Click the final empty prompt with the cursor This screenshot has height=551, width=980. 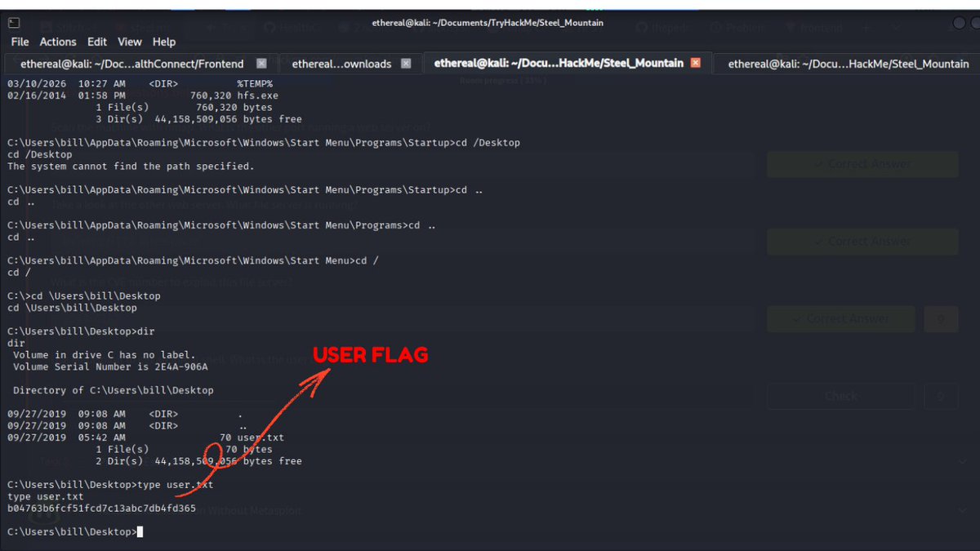point(75,532)
